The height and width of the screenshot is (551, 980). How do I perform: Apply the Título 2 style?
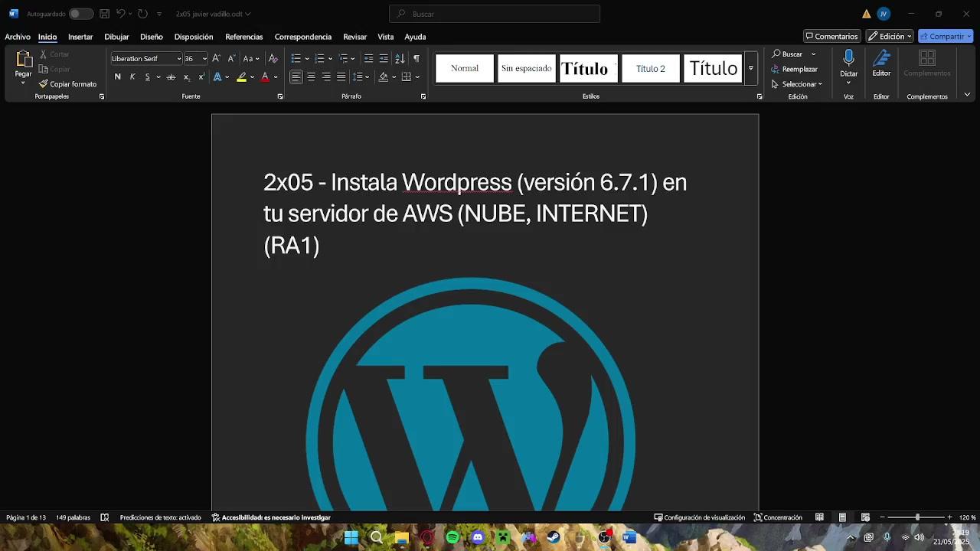[651, 68]
